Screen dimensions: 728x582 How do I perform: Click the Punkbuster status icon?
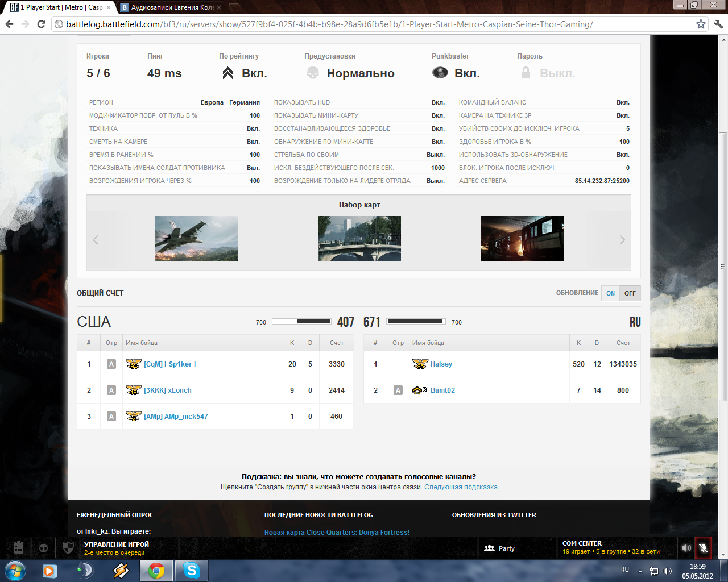(440, 73)
